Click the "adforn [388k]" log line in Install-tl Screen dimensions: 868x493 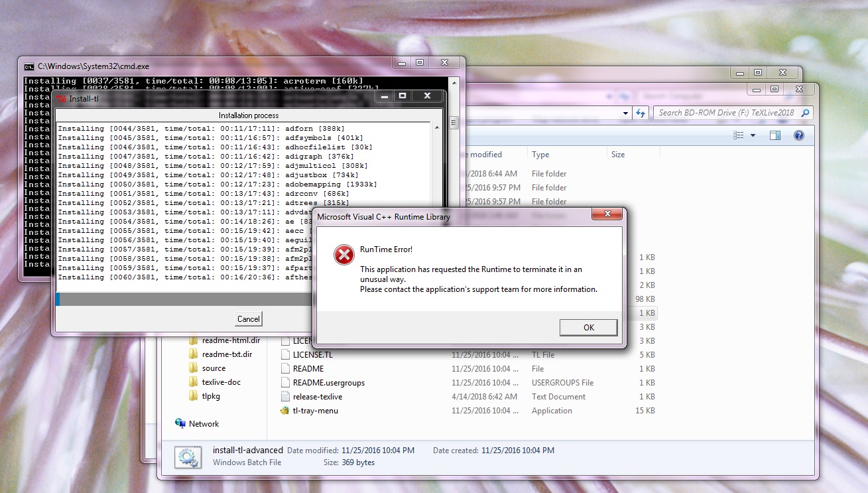tap(202, 128)
